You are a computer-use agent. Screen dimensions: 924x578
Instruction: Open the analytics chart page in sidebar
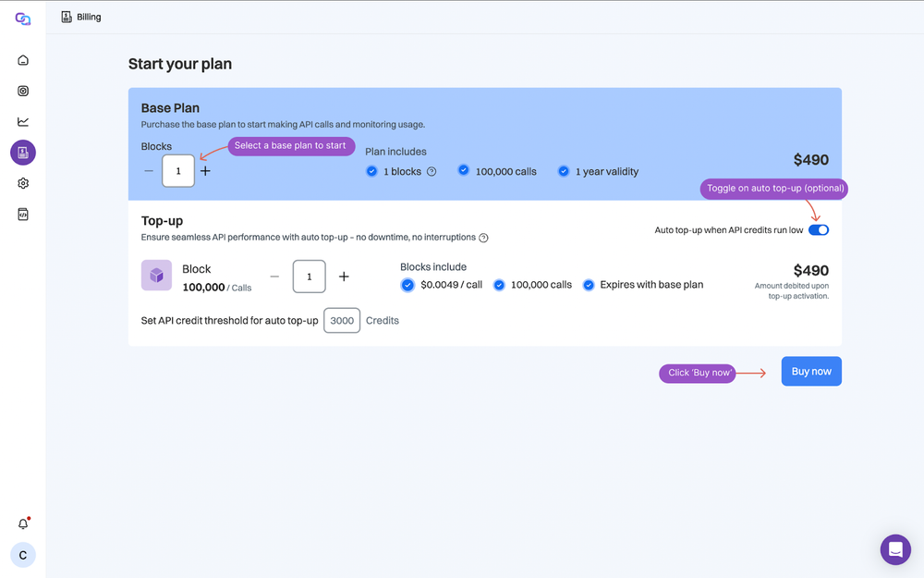pos(22,121)
